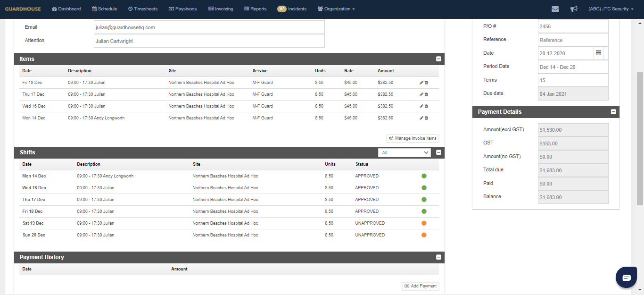Collapse the Payment Details panel
This screenshot has height=295, width=644.
(x=613, y=112)
